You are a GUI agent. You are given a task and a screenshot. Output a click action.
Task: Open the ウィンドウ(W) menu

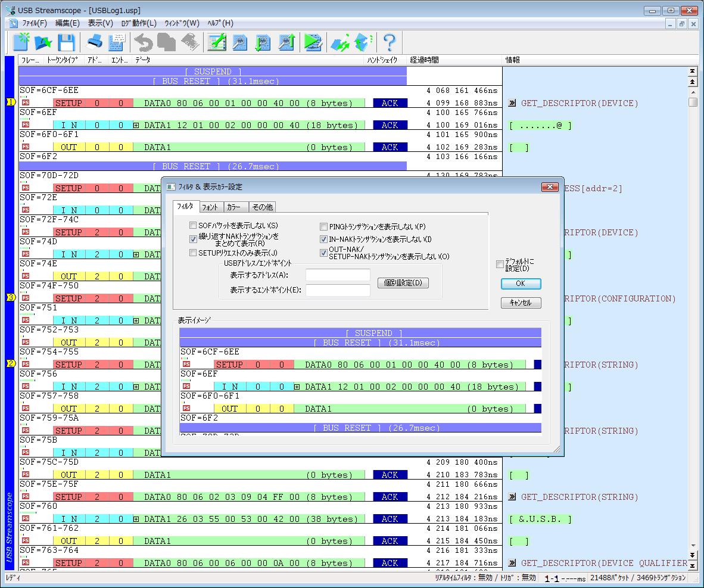182,23
